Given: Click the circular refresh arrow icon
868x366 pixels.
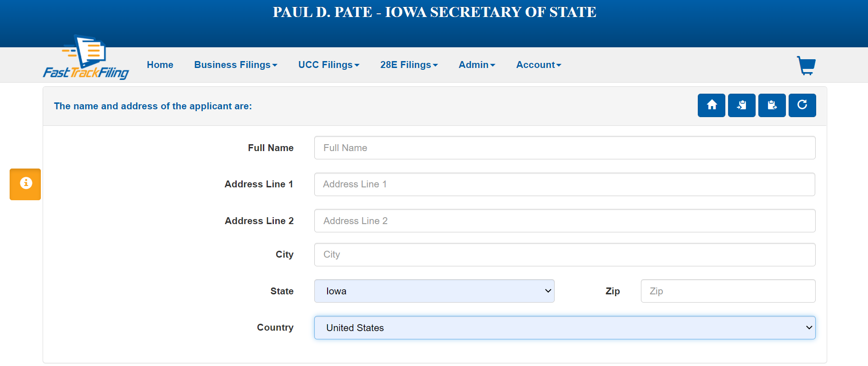Looking at the screenshot, I should point(802,105).
